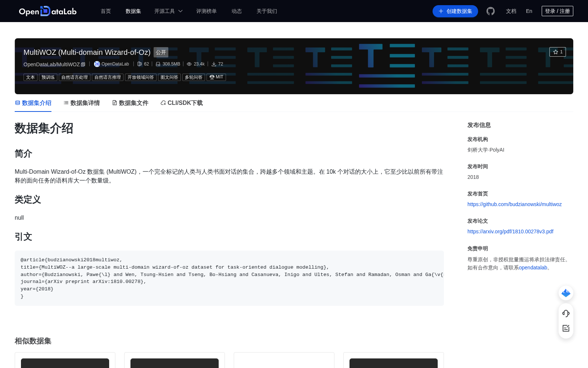Viewport: 588px width, 368px height.
Task: Click the 相似数据集 section heading
Action: click(x=33, y=341)
